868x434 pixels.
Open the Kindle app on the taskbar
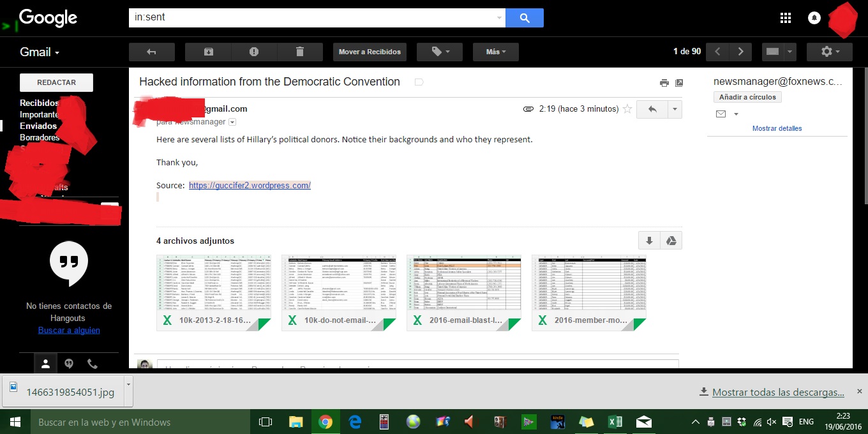[x=558, y=422]
